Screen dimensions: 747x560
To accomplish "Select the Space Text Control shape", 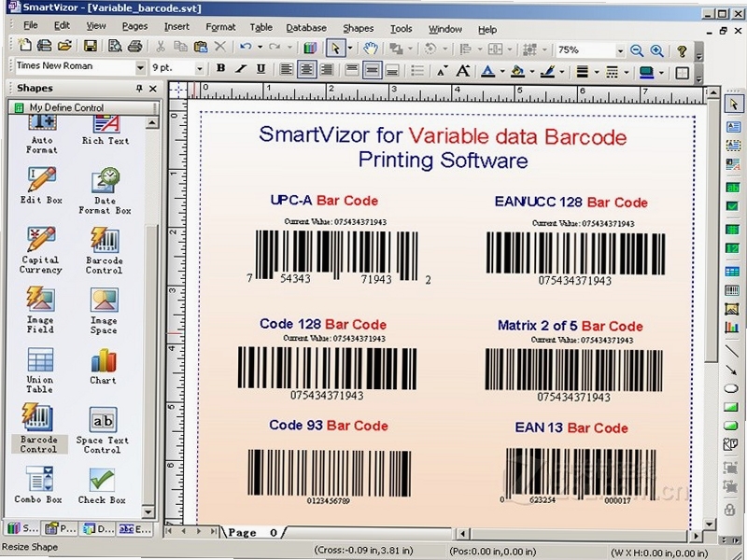I will 103,430.
